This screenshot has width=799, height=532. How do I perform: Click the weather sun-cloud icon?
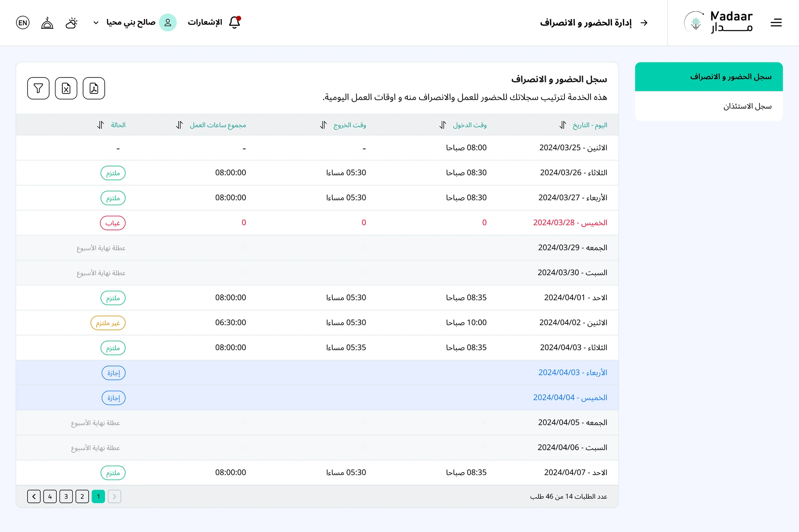click(x=72, y=23)
